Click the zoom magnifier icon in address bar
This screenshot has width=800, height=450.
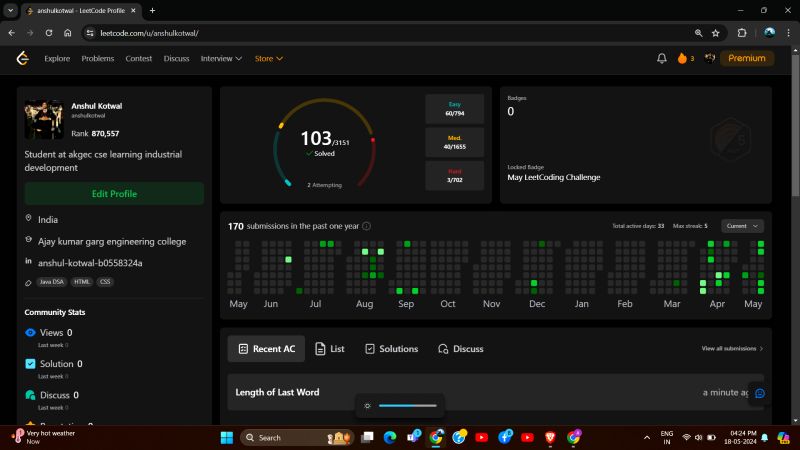(x=698, y=33)
